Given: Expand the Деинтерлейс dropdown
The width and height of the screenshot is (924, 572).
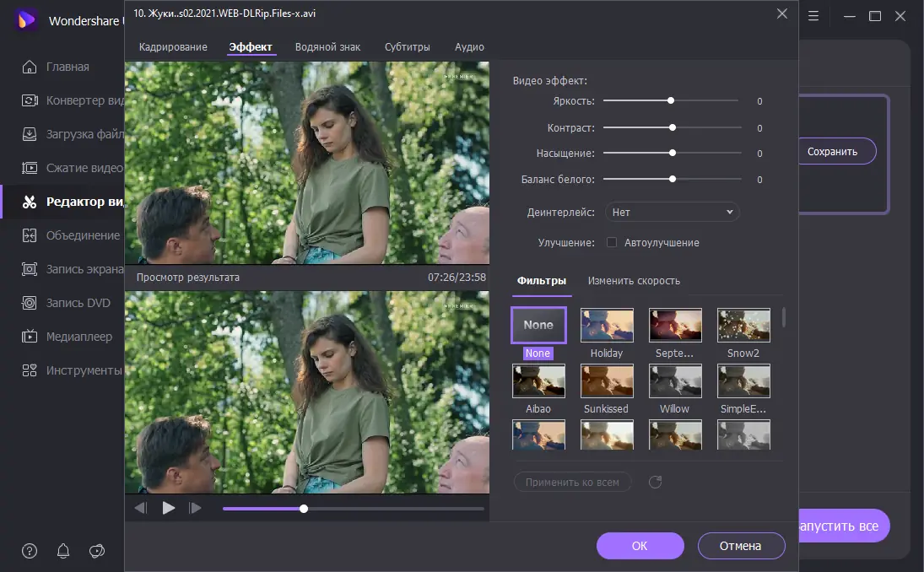Looking at the screenshot, I should (x=672, y=213).
